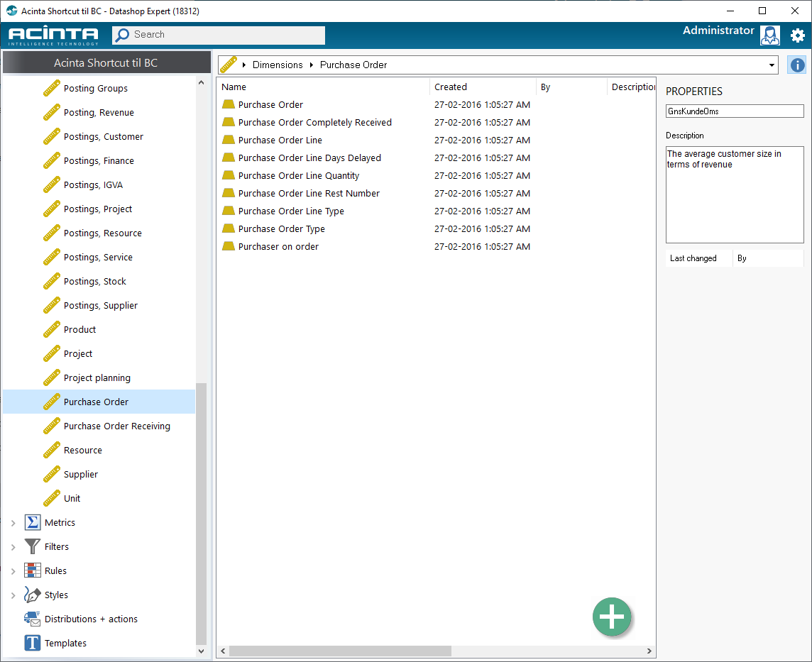The image size is (812, 662).
Task: Select Postings, Supplier in tree
Action: [x=101, y=305]
